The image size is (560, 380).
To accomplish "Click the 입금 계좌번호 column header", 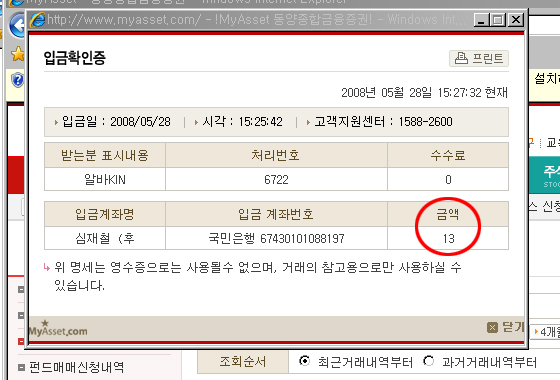I will point(276,214).
